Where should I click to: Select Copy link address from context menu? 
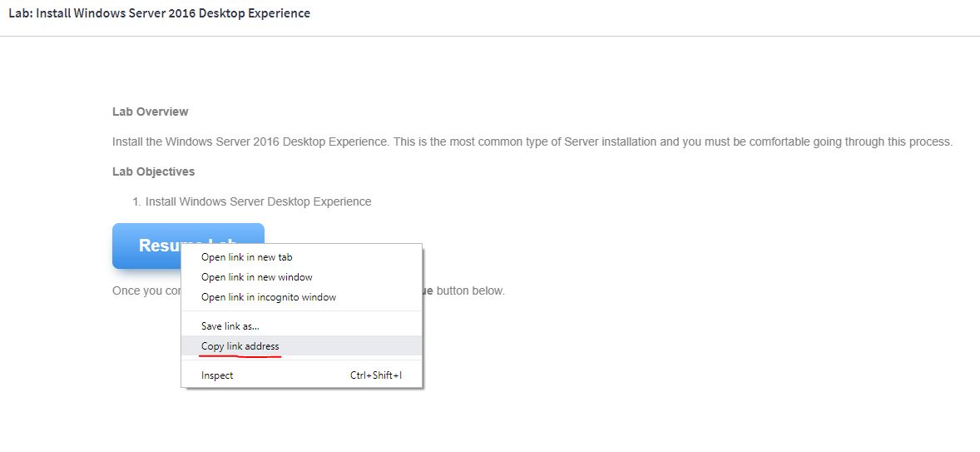coord(240,346)
